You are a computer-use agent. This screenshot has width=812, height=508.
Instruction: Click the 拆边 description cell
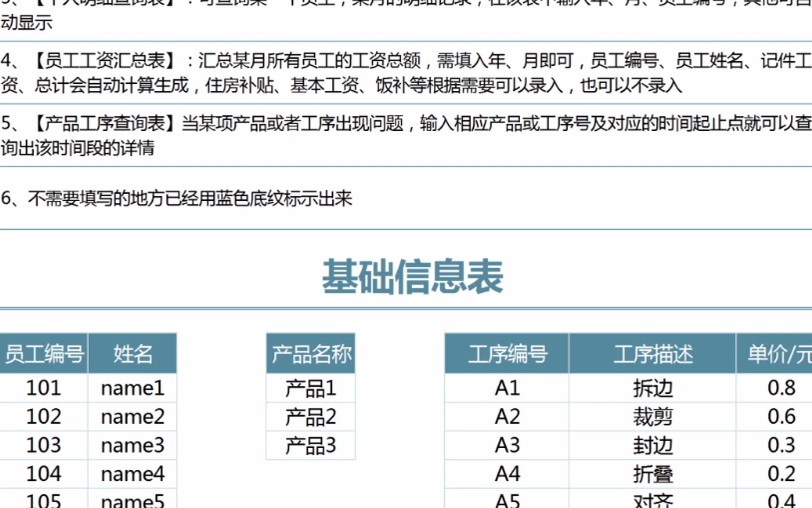[x=652, y=388]
